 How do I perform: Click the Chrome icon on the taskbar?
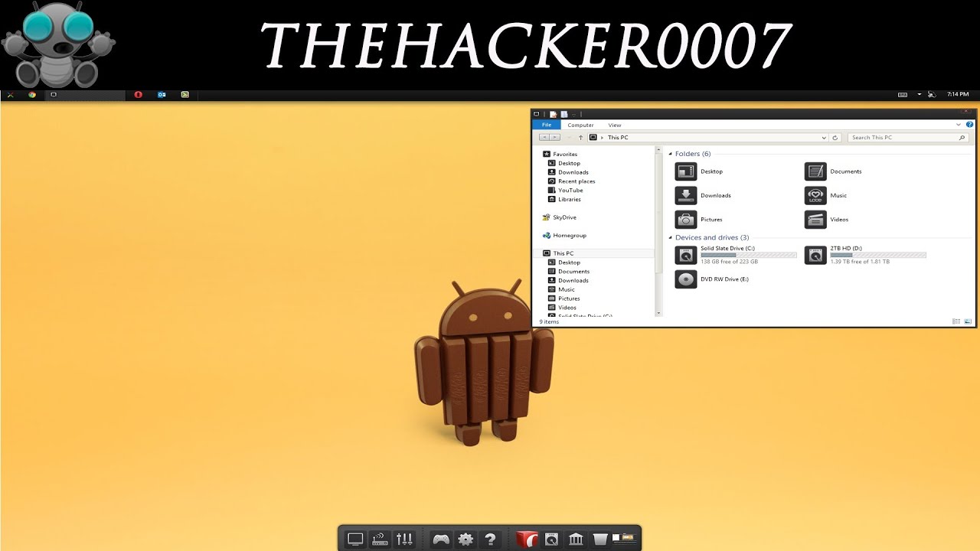coord(32,95)
